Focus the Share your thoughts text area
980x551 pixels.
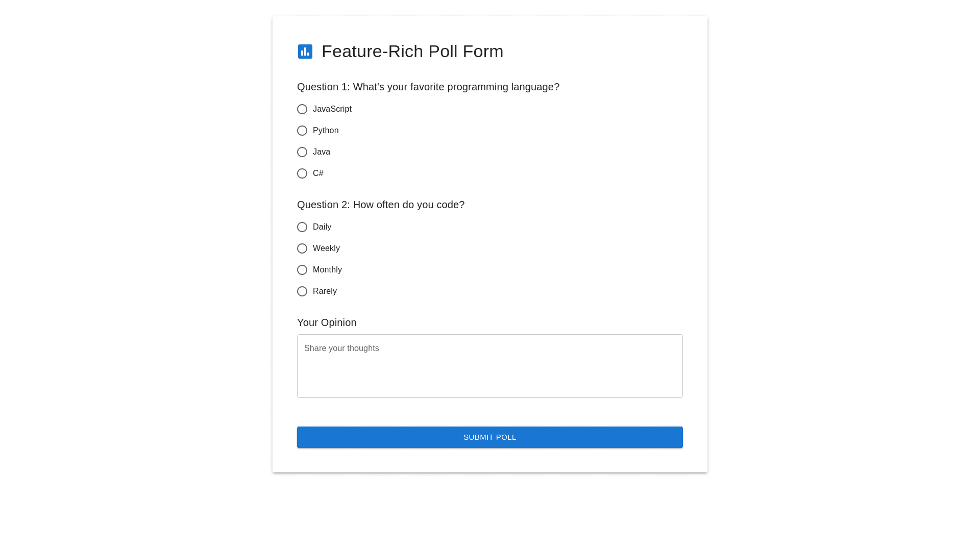[489, 366]
